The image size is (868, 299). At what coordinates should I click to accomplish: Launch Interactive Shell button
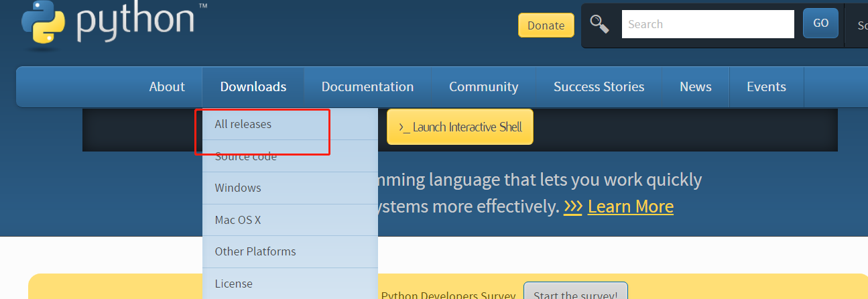pyautogui.click(x=460, y=127)
